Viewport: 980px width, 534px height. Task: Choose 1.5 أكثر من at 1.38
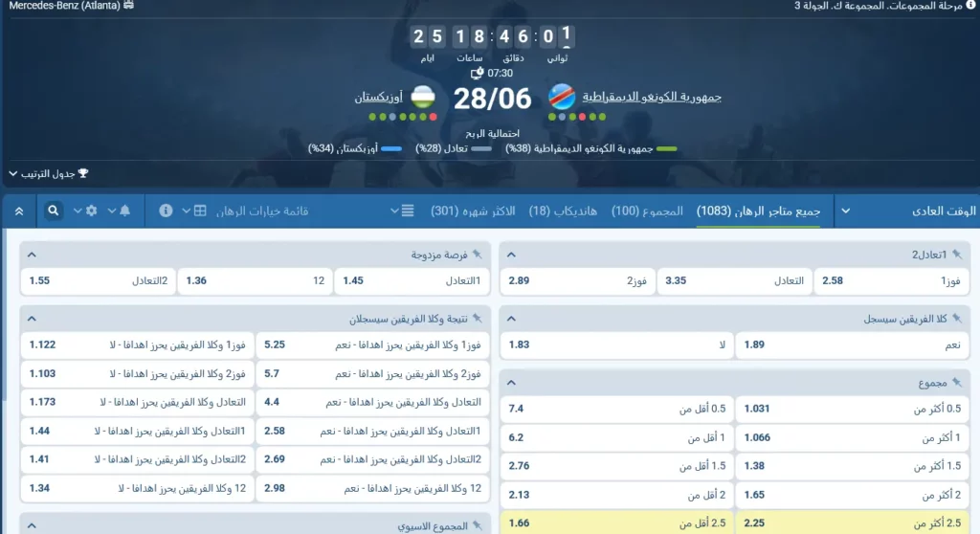pyautogui.click(x=852, y=466)
